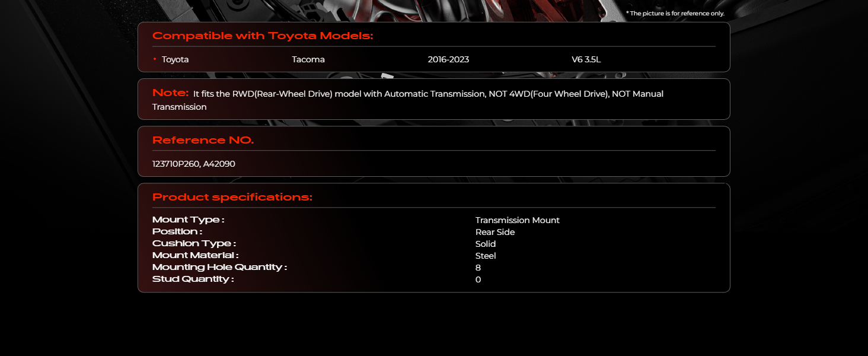The width and height of the screenshot is (868, 356).
Task: Click the RWD Automatic Transmission note text
Action: click(x=408, y=100)
